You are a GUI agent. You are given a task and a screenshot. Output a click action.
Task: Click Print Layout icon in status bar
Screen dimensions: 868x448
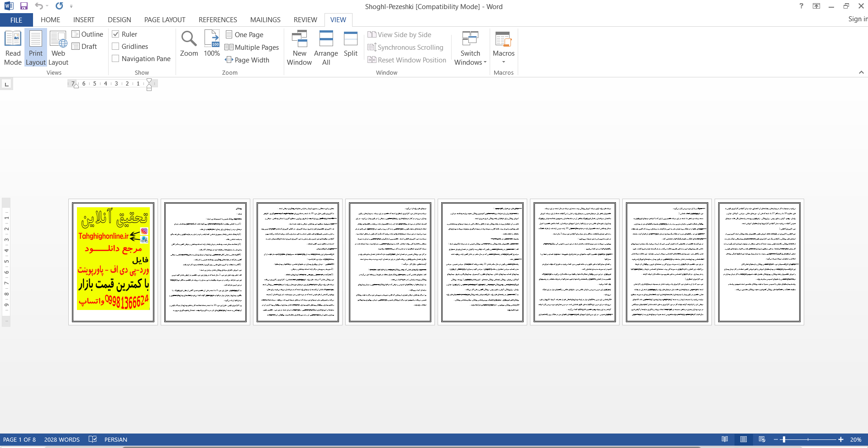coord(744,439)
